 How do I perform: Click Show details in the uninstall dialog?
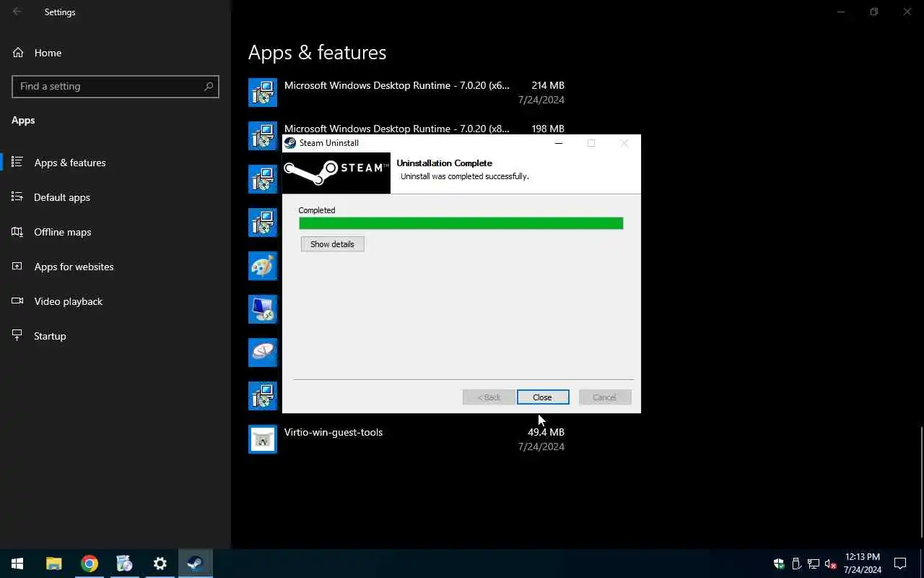(x=332, y=244)
